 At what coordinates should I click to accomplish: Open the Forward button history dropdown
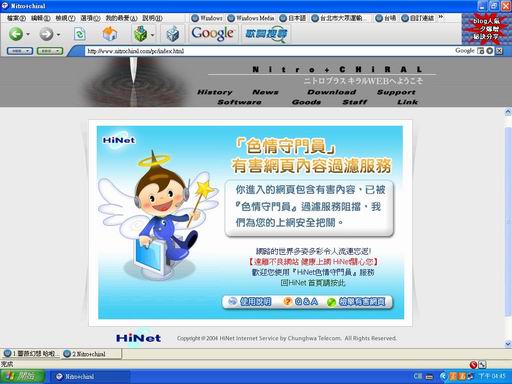(x=59, y=34)
